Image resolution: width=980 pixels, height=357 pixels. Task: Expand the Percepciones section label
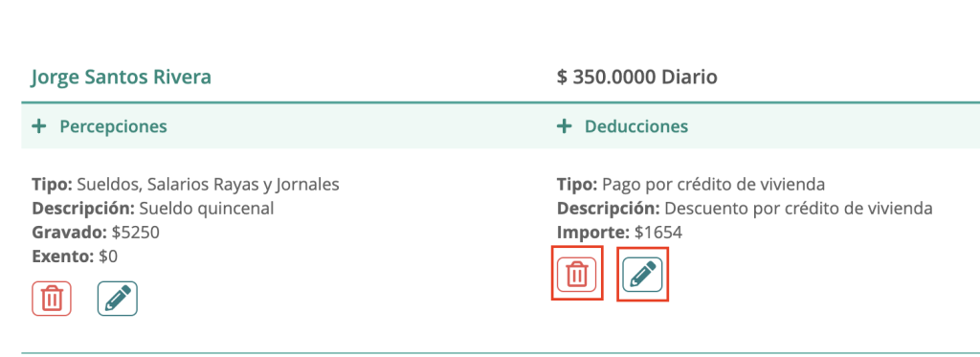[113, 127]
